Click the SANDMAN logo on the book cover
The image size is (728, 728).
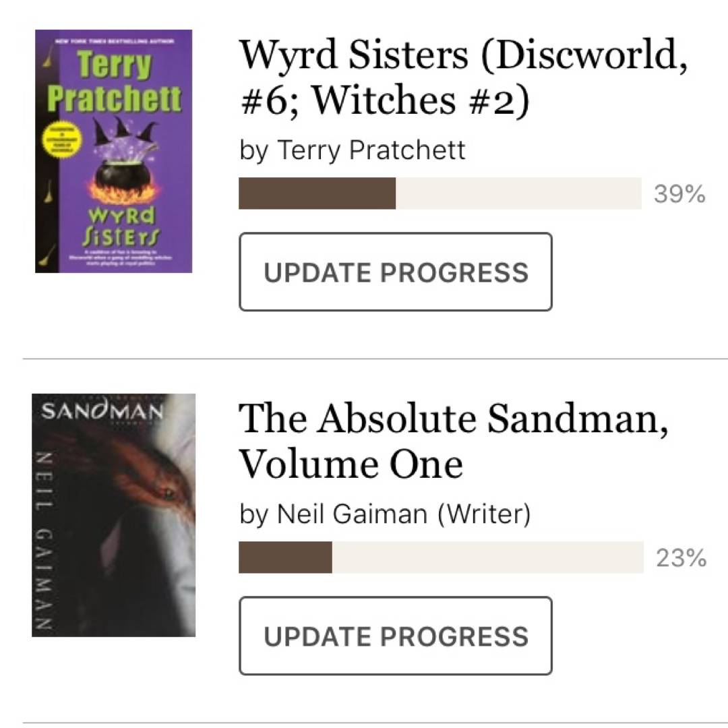point(102,411)
